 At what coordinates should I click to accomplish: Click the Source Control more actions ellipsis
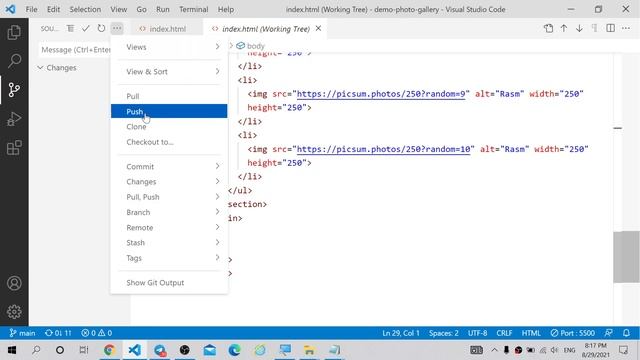pyautogui.click(x=117, y=28)
